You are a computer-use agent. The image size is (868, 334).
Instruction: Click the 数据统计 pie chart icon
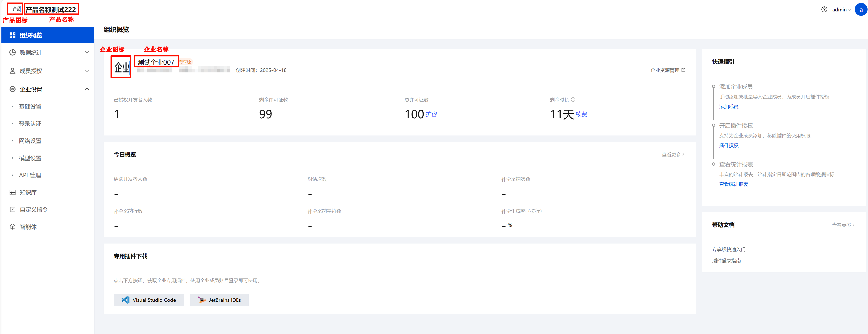coord(13,52)
